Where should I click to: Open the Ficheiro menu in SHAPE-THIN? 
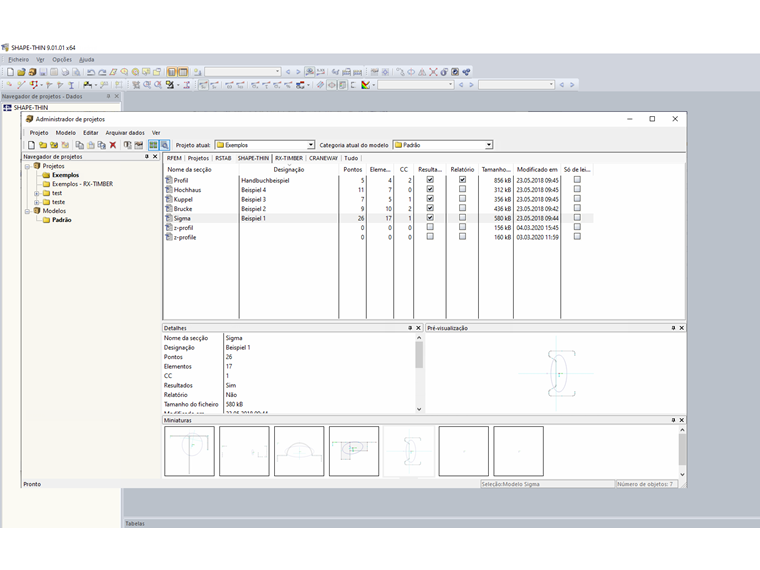pyautogui.click(x=18, y=60)
